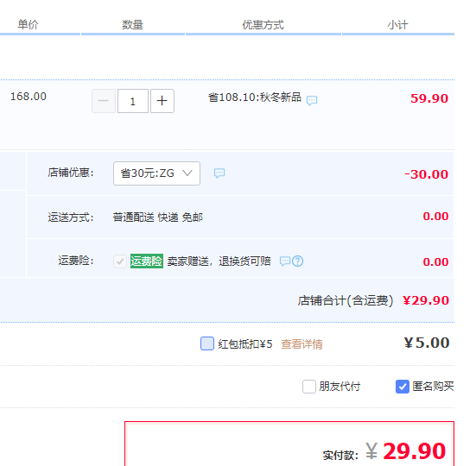Open the 省30元:ZG store discount dropdown
Viewport: 476px width, 466px height.
(156, 173)
